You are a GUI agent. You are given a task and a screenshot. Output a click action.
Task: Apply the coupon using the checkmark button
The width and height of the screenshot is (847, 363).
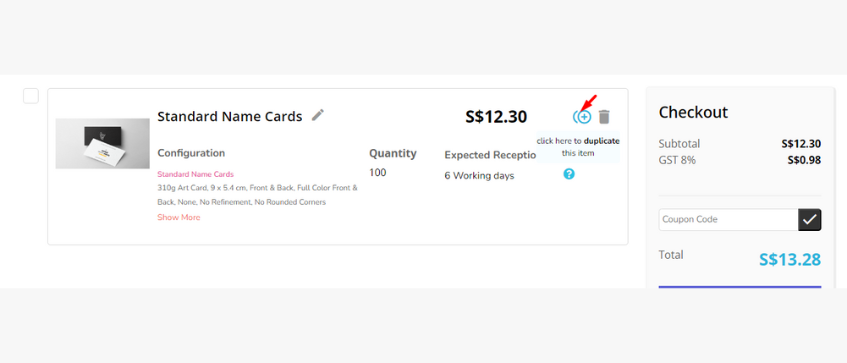(x=810, y=219)
